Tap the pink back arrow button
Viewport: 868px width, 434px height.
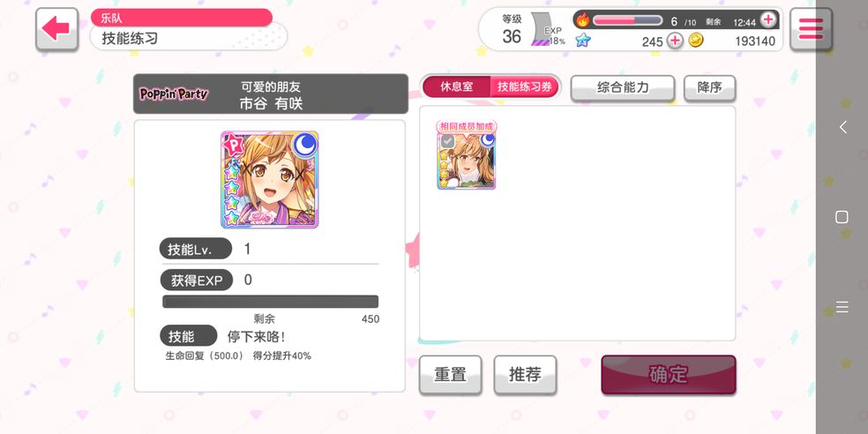[56, 29]
